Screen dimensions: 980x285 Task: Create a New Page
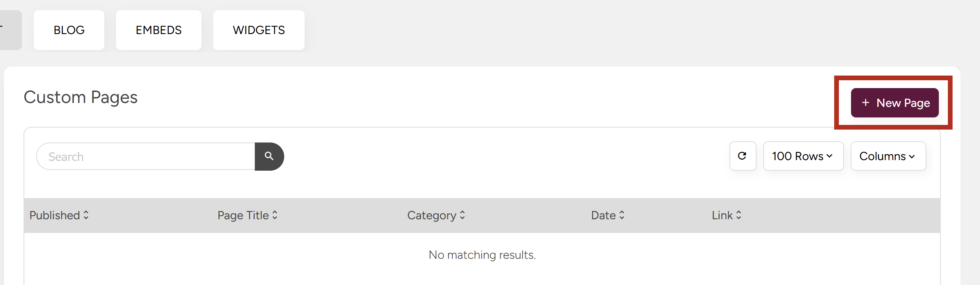[x=895, y=103]
